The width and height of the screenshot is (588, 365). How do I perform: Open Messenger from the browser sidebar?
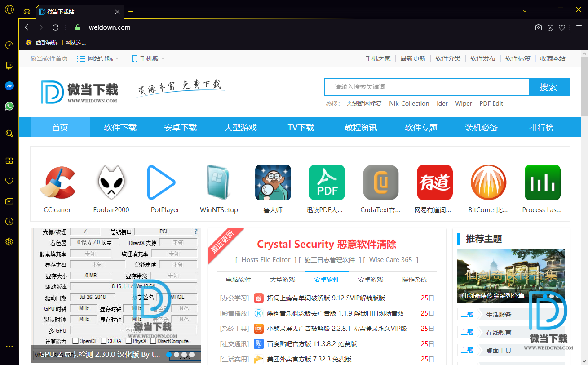(x=9, y=86)
